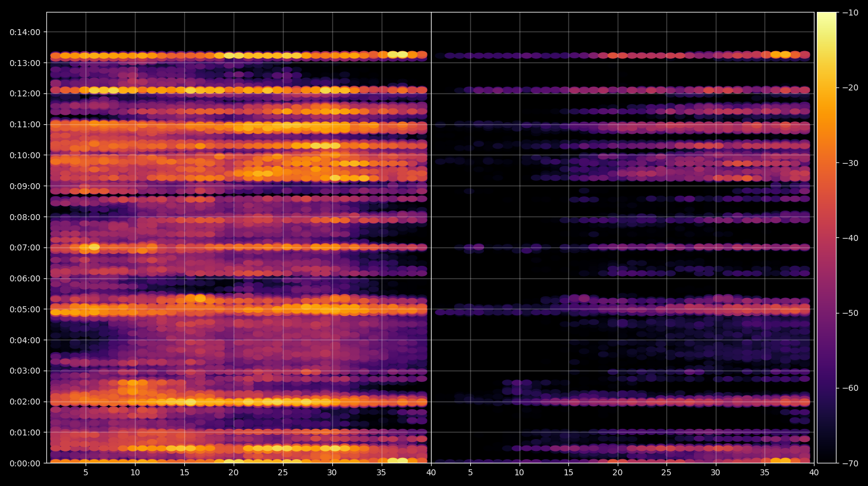Click the inferno colorbar gradient strip
The image size is (868, 486).
(x=826, y=237)
